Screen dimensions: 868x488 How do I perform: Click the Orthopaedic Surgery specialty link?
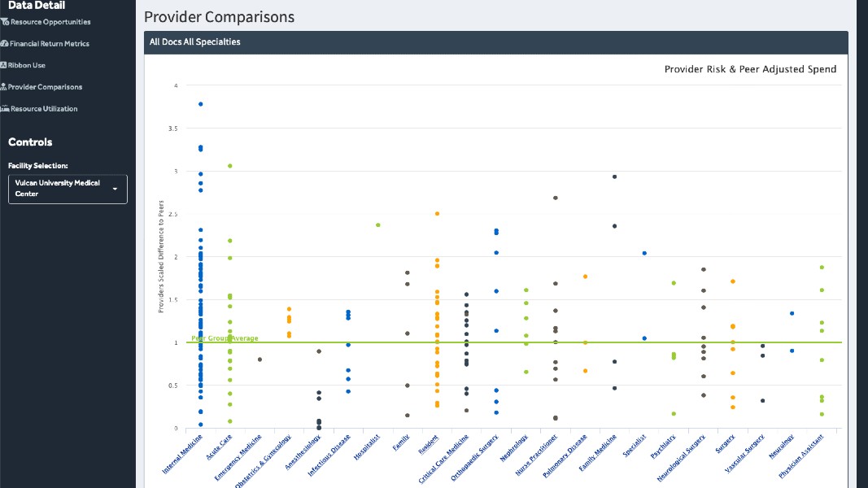[474, 457]
